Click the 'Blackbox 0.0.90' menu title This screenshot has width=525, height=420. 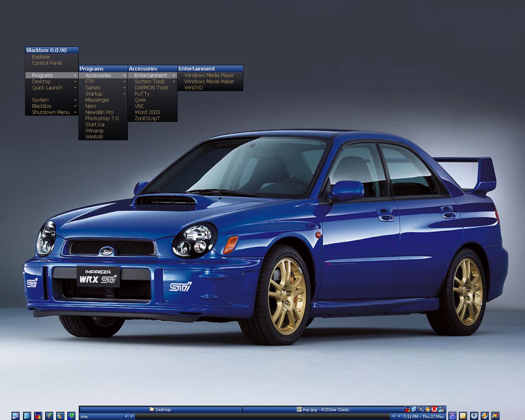(x=52, y=50)
